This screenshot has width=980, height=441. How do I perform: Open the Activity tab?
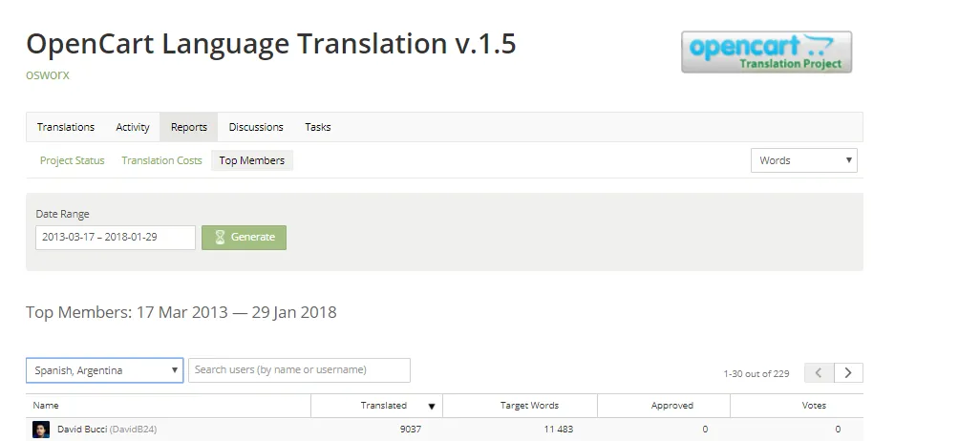point(133,127)
